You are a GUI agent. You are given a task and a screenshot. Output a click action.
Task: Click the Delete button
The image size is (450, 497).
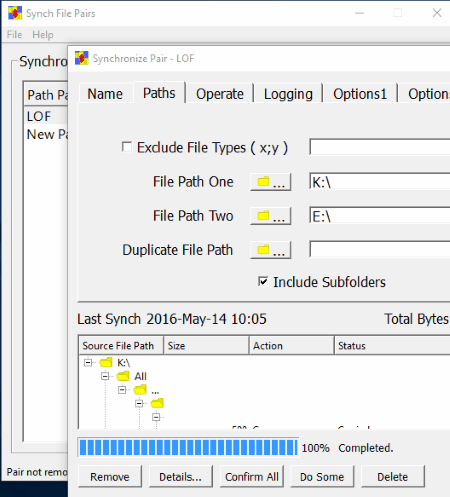point(393,477)
